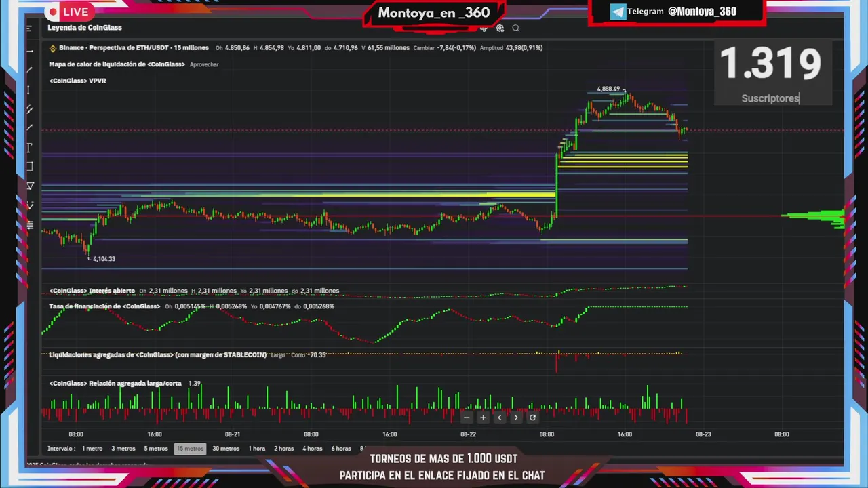Click Mapa de calor de liquidación indicator label

click(x=117, y=64)
